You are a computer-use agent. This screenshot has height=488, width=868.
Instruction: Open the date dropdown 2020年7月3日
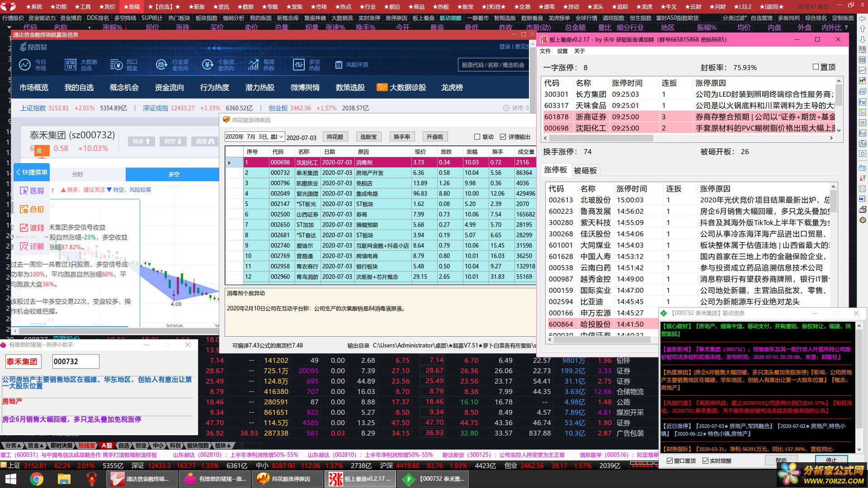tap(281, 137)
